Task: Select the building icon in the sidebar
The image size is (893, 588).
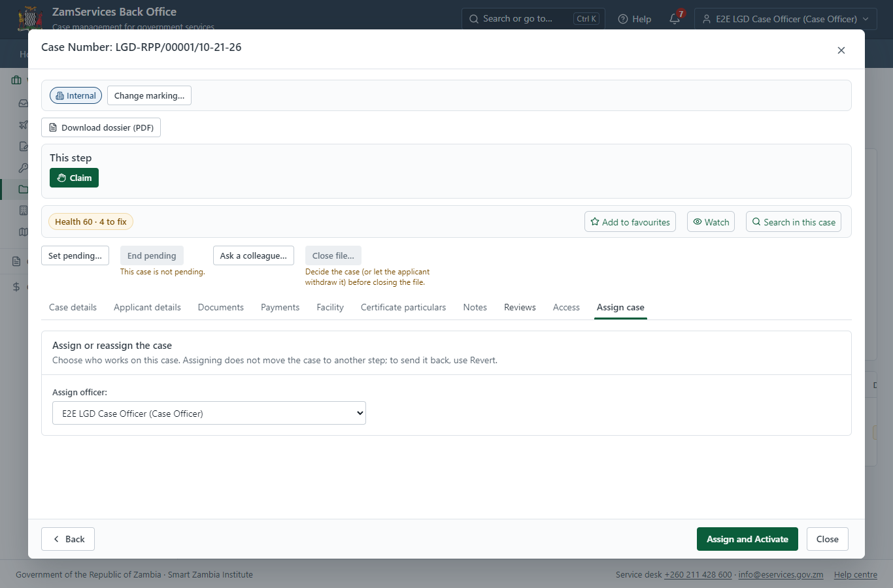Action: pyautogui.click(x=24, y=210)
